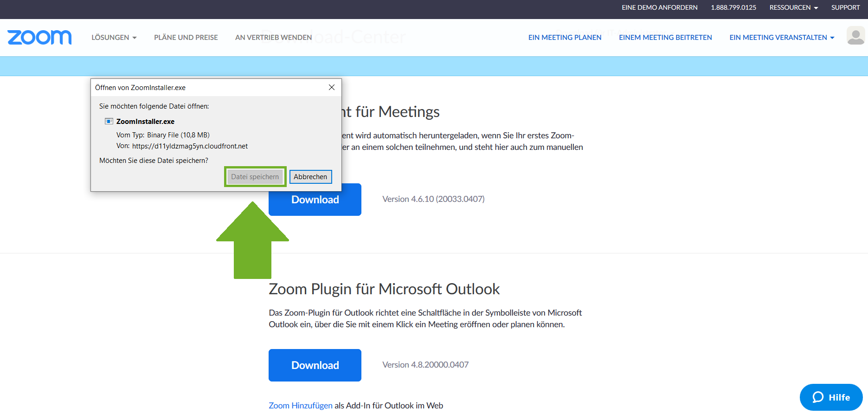Viewport: 868px width, 414px height.
Task: Close the ZoomInstaller.exe dialog
Action: 332,87
